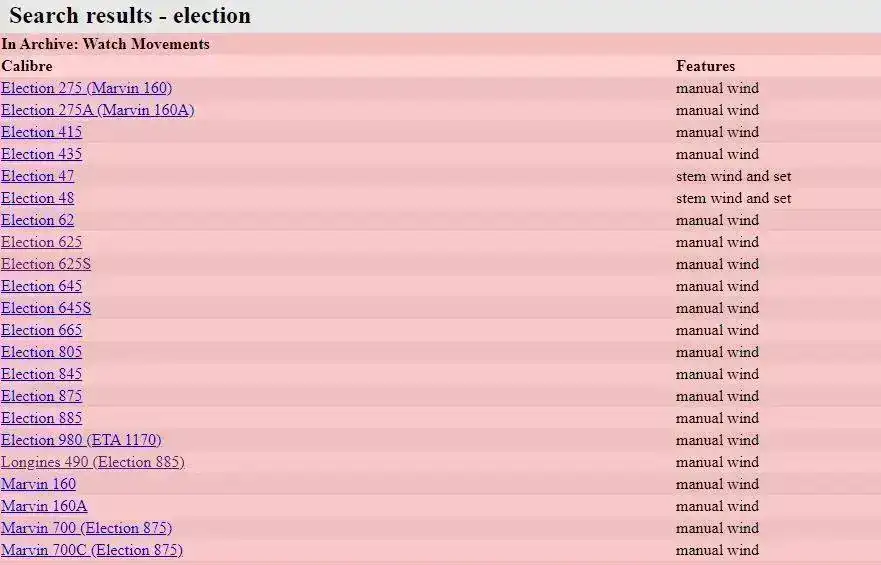Open the Marvin 700 (Election 875) link
The height and width of the screenshot is (565, 881).
click(87, 528)
